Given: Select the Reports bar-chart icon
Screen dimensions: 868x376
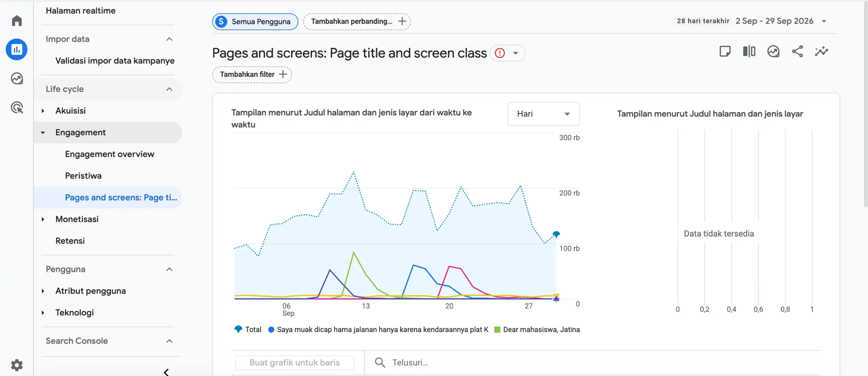Looking at the screenshot, I should [x=17, y=50].
